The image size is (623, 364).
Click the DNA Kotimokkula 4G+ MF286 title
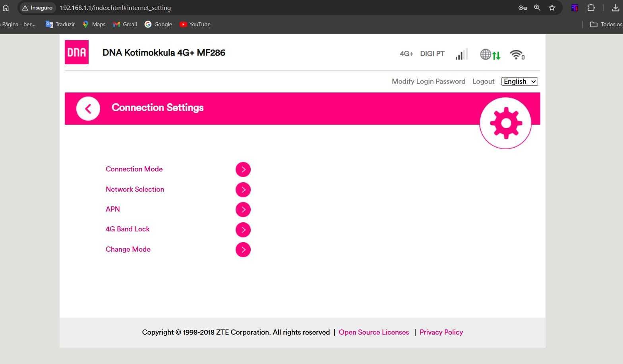point(164,53)
